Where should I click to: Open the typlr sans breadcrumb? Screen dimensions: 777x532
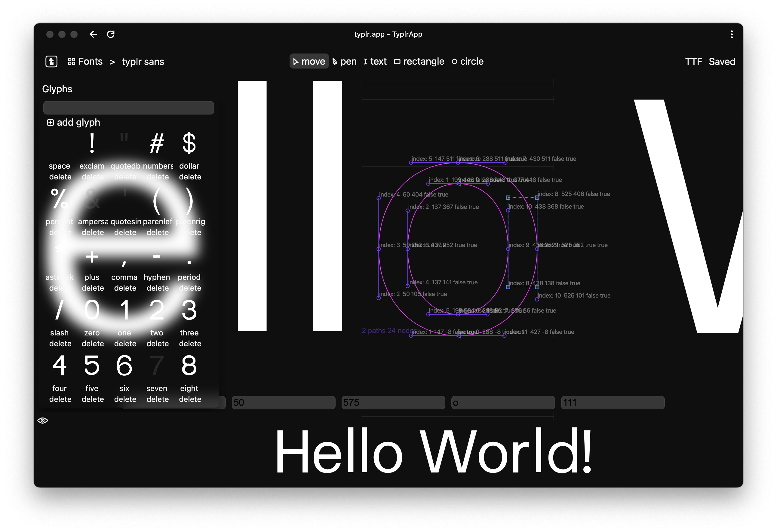pos(143,62)
